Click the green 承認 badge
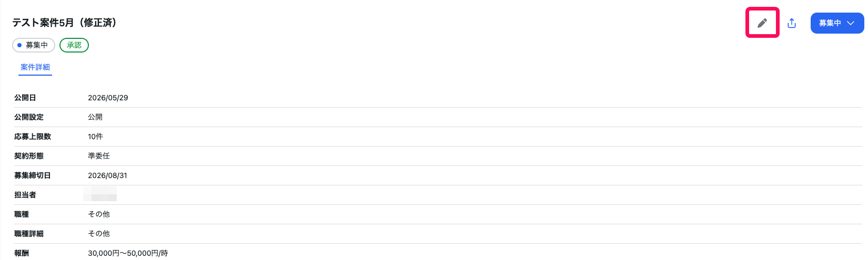Image resolution: width=868 pixels, height=260 pixels. click(74, 45)
